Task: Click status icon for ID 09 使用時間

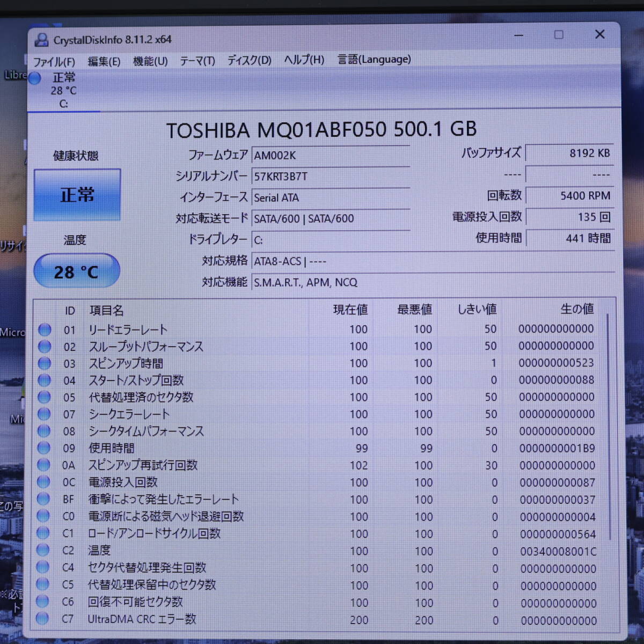Action: coord(44,448)
